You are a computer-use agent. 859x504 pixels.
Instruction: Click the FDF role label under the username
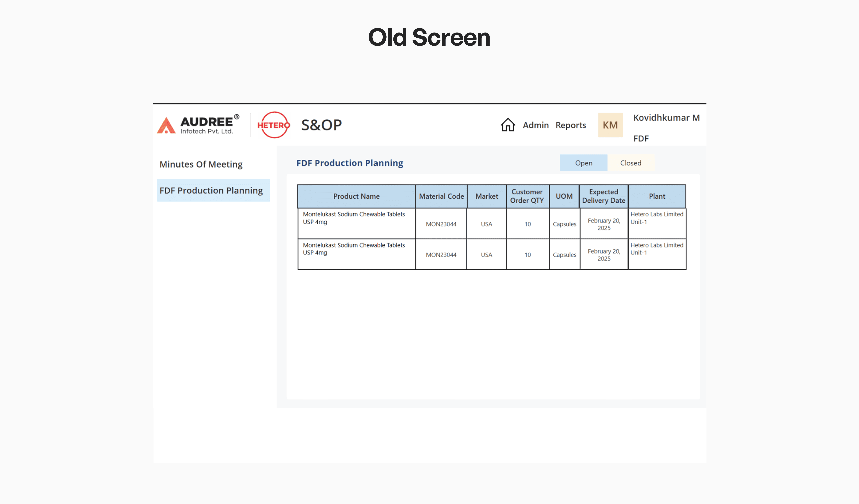(641, 139)
